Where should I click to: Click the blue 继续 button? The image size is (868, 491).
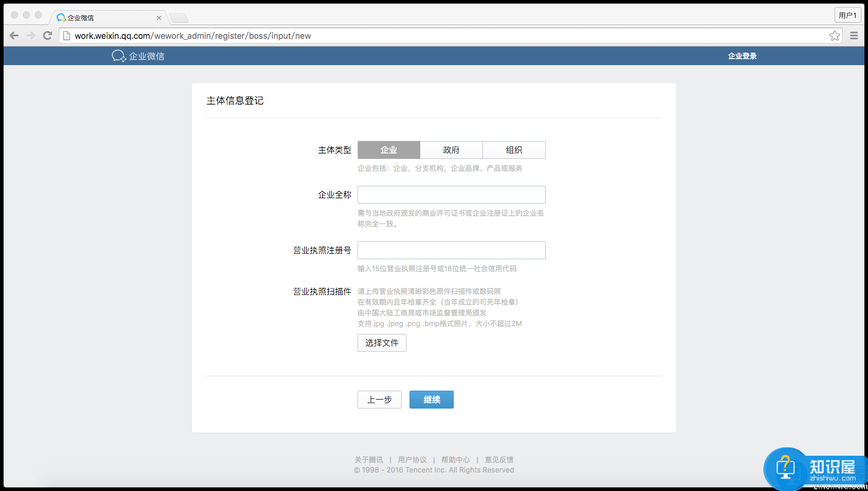pos(432,400)
